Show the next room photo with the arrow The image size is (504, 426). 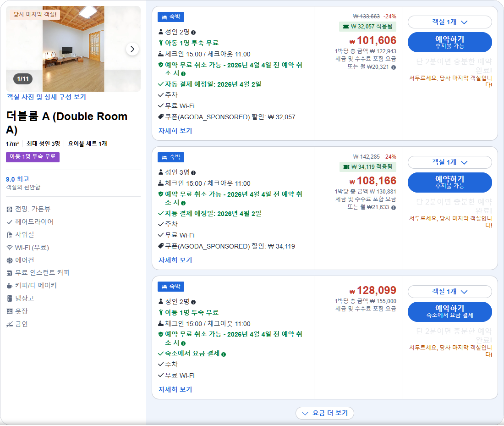coord(132,49)
